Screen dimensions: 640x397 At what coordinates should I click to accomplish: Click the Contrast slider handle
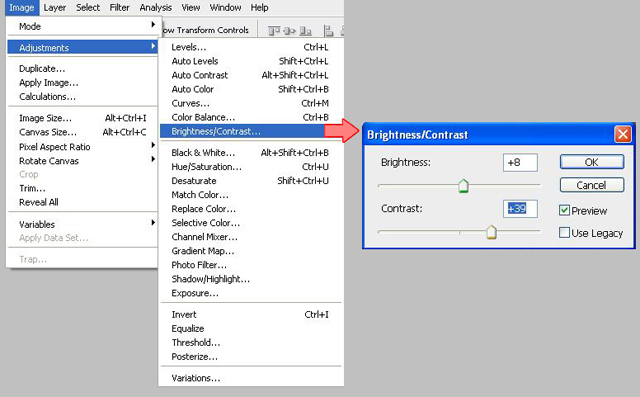tap(491, 232)
